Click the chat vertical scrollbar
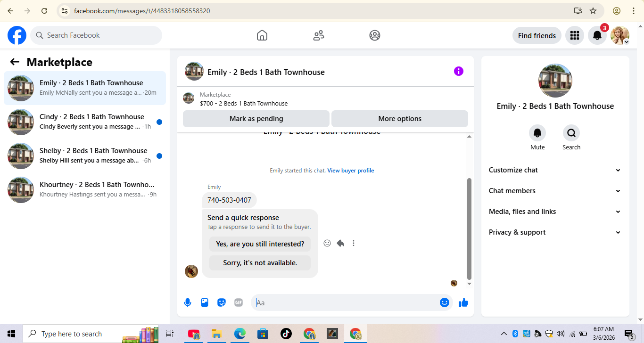644x343 pixels. click(x=469, y=229)
